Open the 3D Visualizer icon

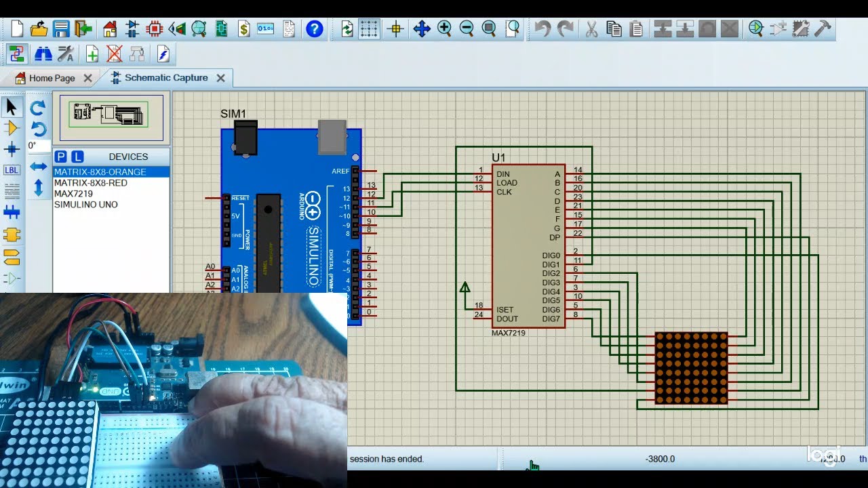pyautogui.click(x=177, y=29)
